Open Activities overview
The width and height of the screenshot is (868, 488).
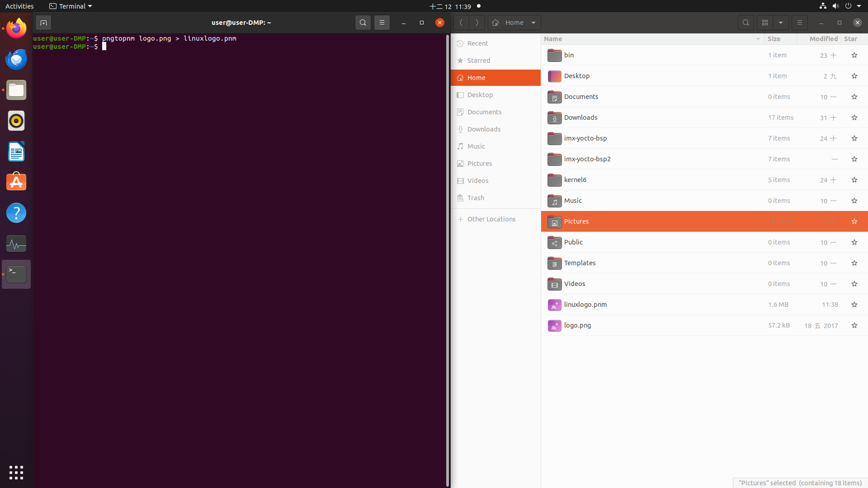pyautogui.click(x=19, y=6)
